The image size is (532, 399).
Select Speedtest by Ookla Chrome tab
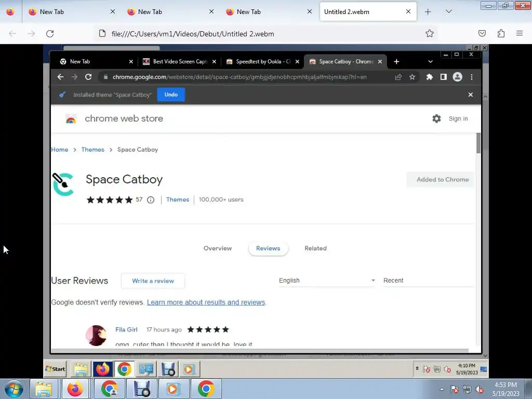coord(261,61)
